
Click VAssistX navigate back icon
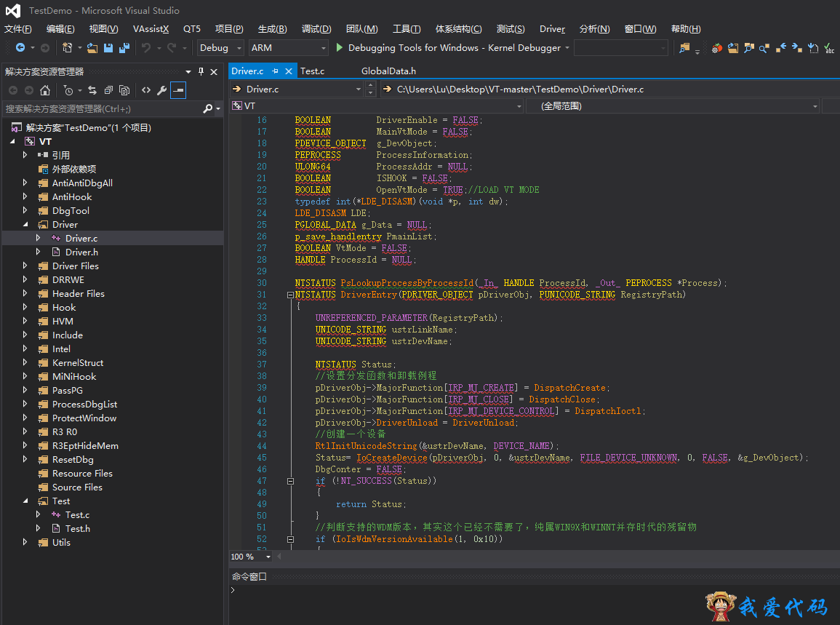[781, 48]
